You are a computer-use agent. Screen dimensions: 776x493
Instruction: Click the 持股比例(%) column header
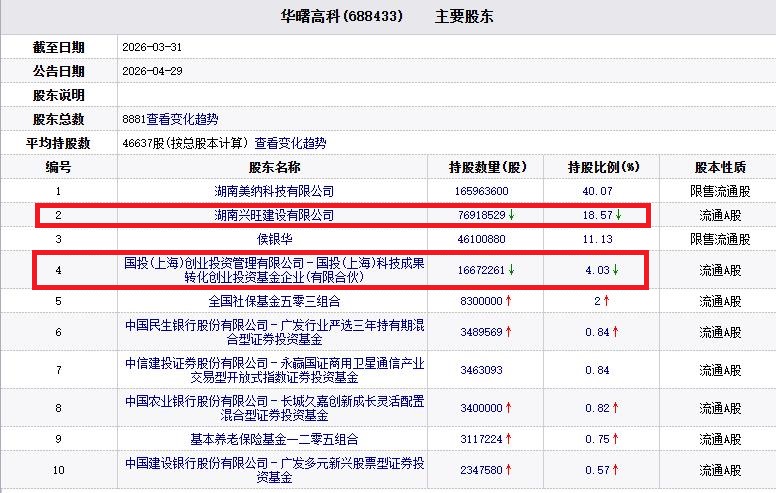coord(603,167)
